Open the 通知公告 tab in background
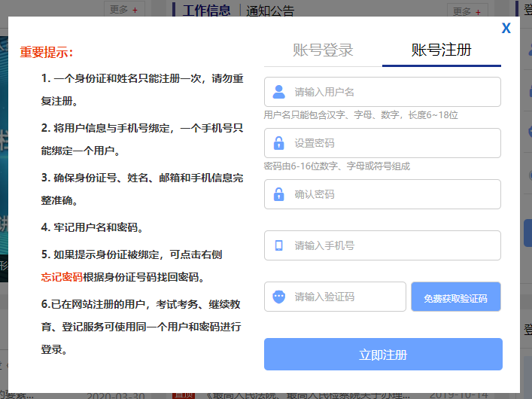 (x=270, y=11)
